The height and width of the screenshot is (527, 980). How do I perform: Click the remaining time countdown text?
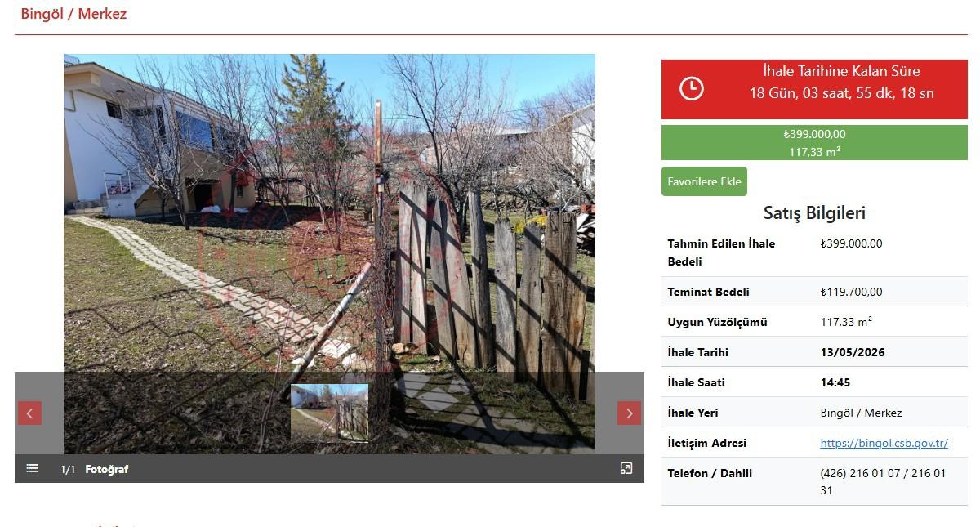(841, 82)
